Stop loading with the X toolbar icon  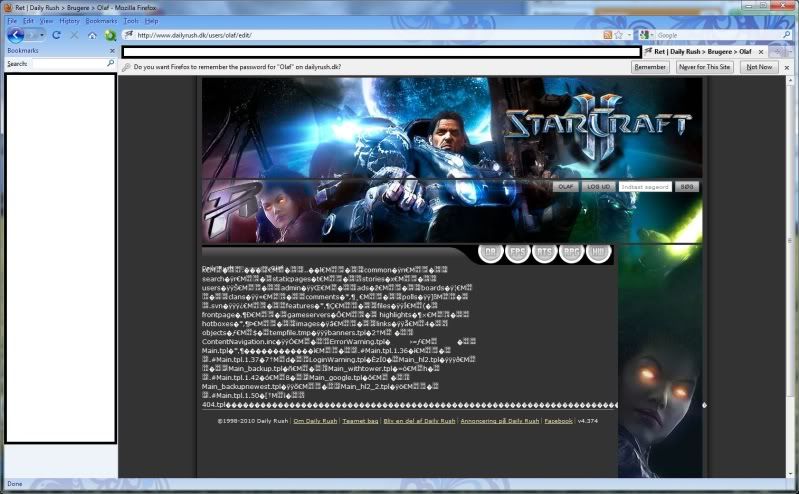[x=74, y=35]
